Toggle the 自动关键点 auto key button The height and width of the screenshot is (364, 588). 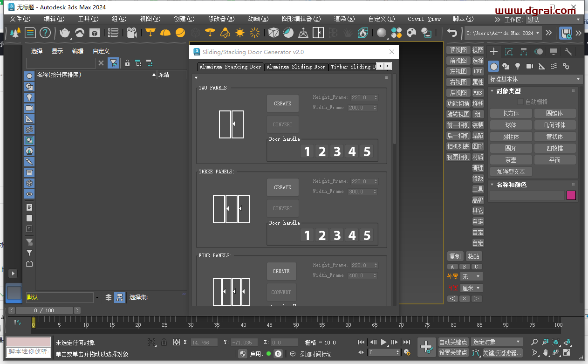pyautogui.click(x=453, y=342)
